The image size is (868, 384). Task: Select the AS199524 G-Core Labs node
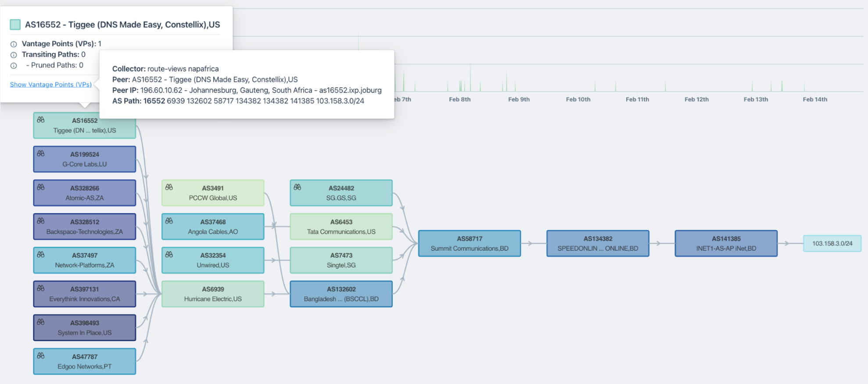[85, 159]
